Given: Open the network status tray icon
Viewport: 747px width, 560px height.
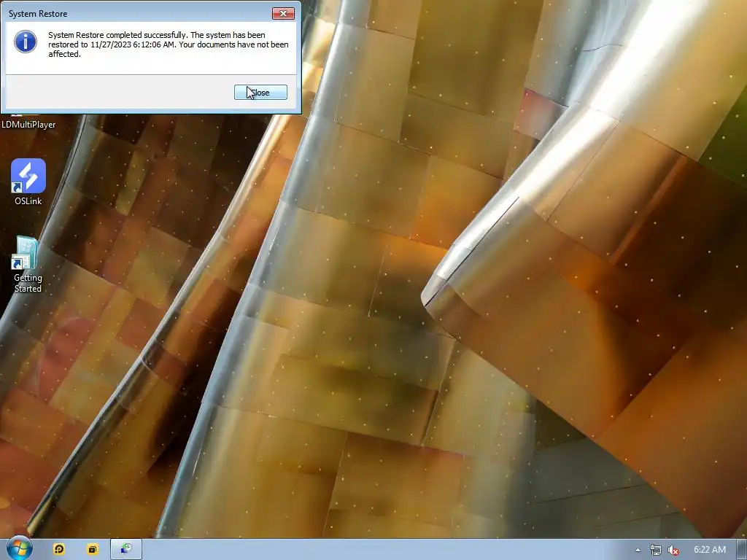Looking at the screenshot, I should pos(656,550).
